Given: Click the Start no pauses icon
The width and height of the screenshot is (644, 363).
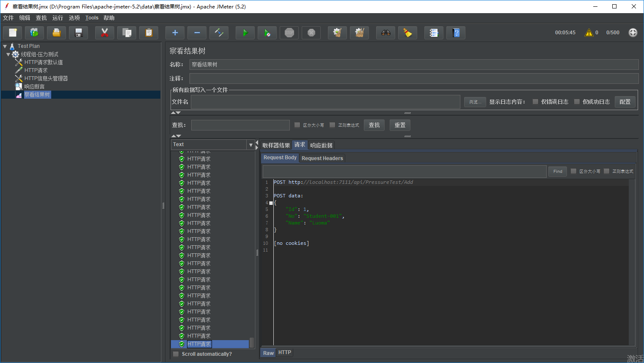Looking at the screenshot, I should pos(267,33).
